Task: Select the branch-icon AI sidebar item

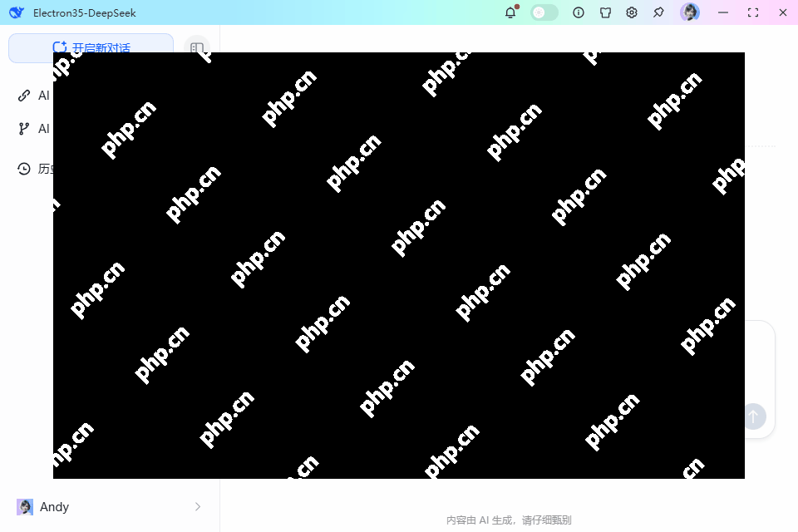Action: 33,129
